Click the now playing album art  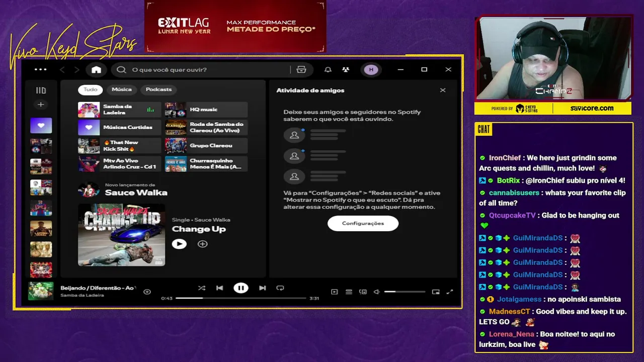pos(41,291)
